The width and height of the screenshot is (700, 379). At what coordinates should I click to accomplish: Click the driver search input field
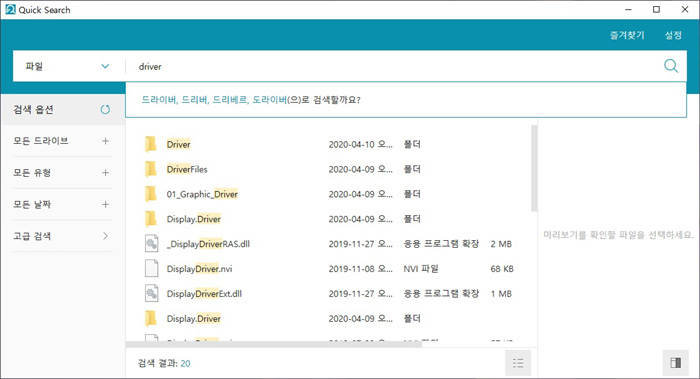[393, 66]
